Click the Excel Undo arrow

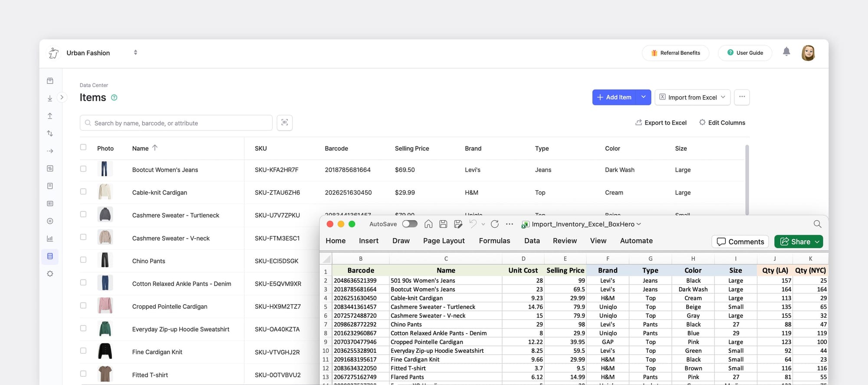click(x=473, y=224)
